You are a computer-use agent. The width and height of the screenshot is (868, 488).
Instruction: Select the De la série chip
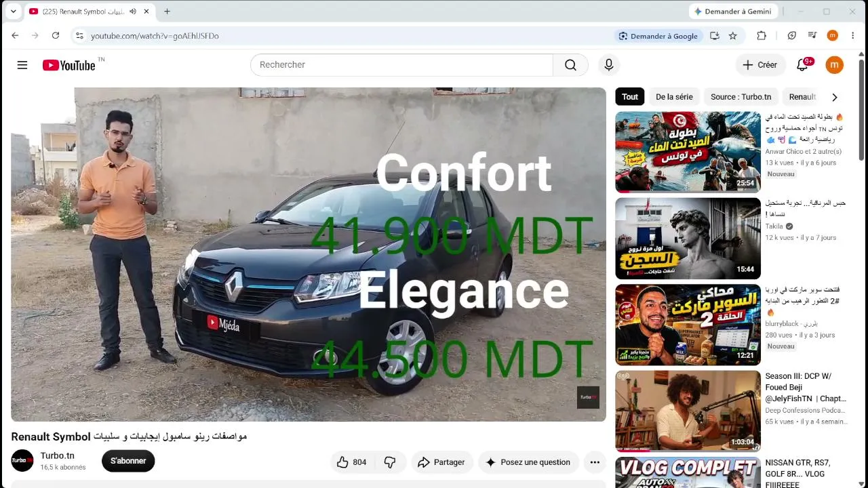tap(674, 97)
